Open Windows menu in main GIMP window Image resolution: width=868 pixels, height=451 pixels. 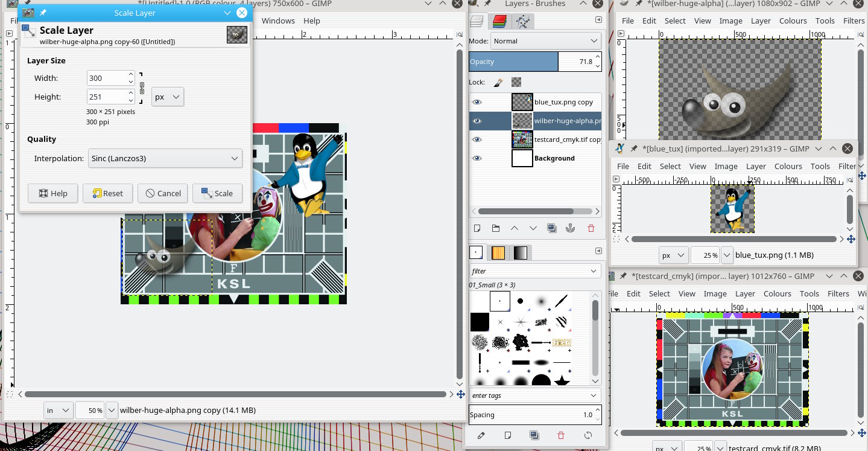click(x=278, y=21)
